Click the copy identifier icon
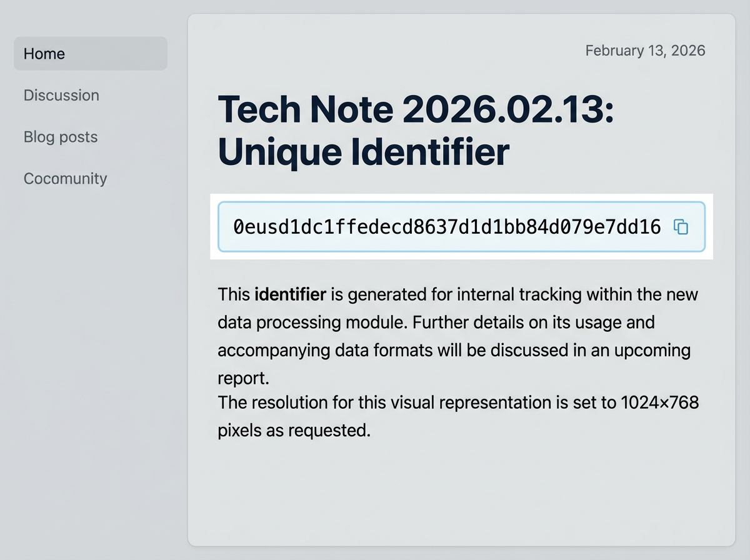Viewport: 750px width, 560px height. tap(681, 227)
